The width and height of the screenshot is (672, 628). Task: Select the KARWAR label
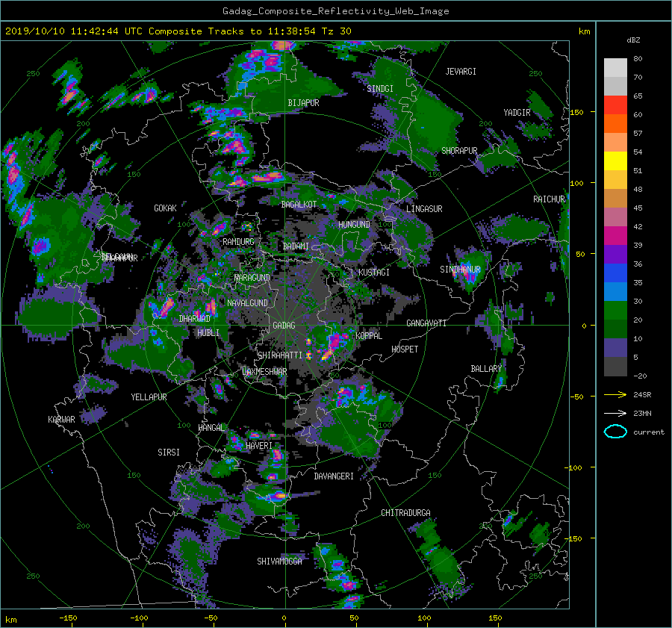[x=61, y=420]
